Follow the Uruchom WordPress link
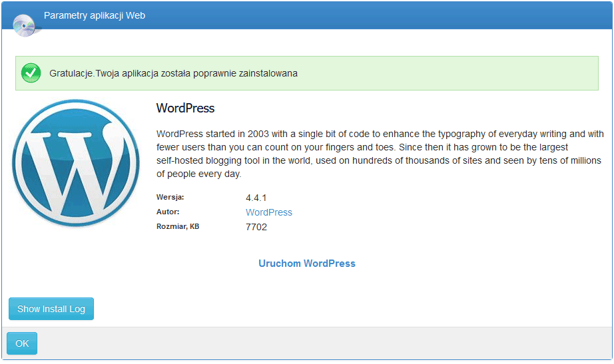 pyautogui.click(x=307, y=264)
